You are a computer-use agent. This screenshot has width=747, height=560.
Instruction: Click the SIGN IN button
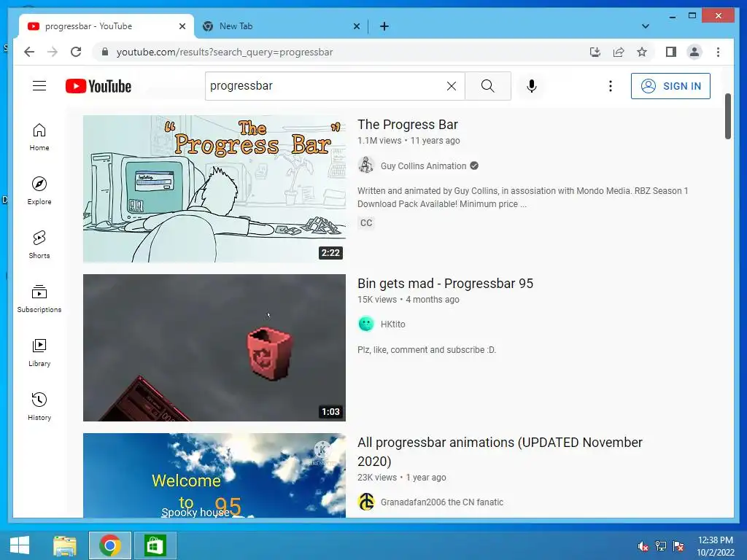(670, 86)
